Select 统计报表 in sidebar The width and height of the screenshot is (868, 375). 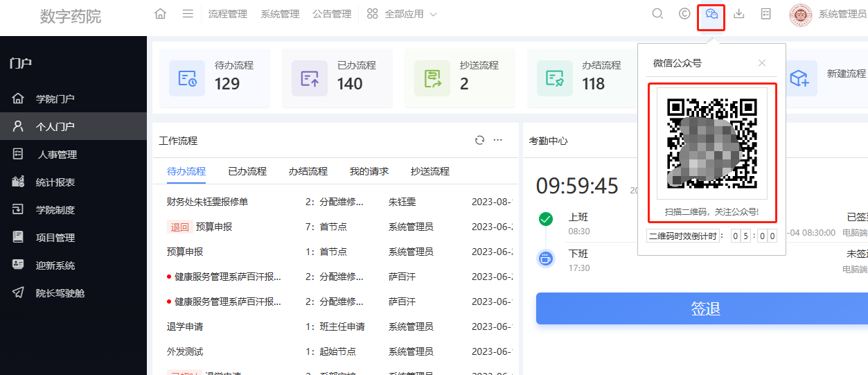click(73, 182)
